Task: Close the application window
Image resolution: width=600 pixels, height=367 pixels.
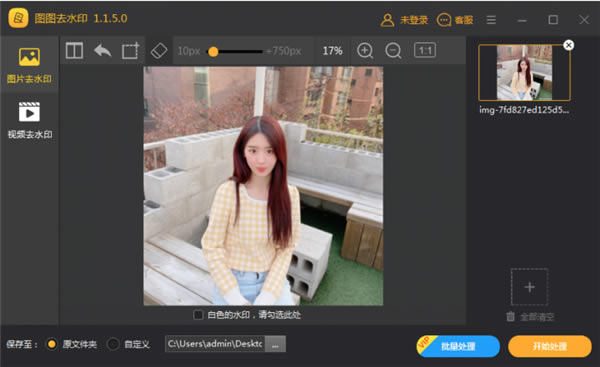Action: (x=584, y=20)
